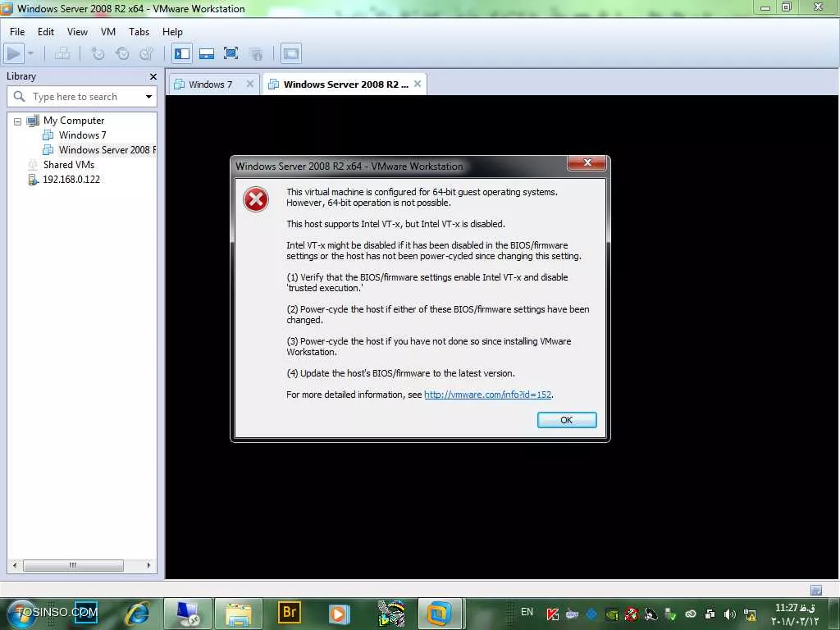Click the Send Ctrl+Alt+Del toolbar icon

[x=62, y=53]
